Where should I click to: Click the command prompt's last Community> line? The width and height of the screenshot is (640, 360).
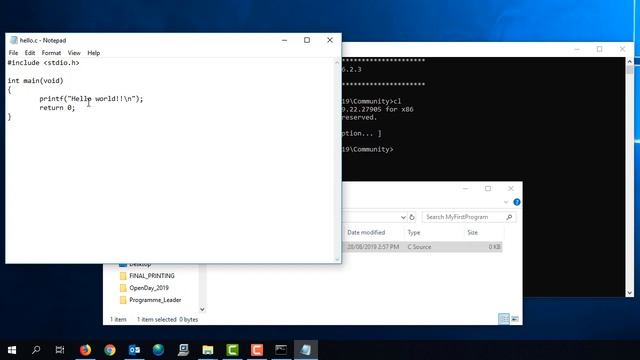click(367, 149)
